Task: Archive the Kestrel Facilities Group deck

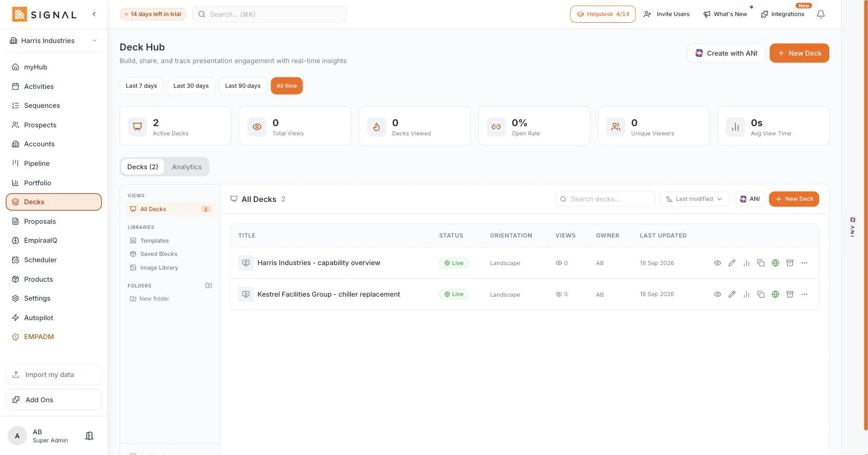Action: [789, 294]
